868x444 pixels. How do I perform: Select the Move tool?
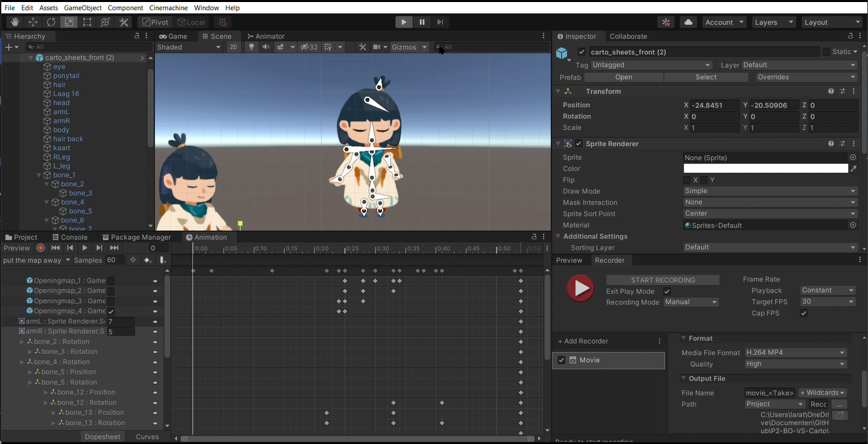(x=32, y=22)
